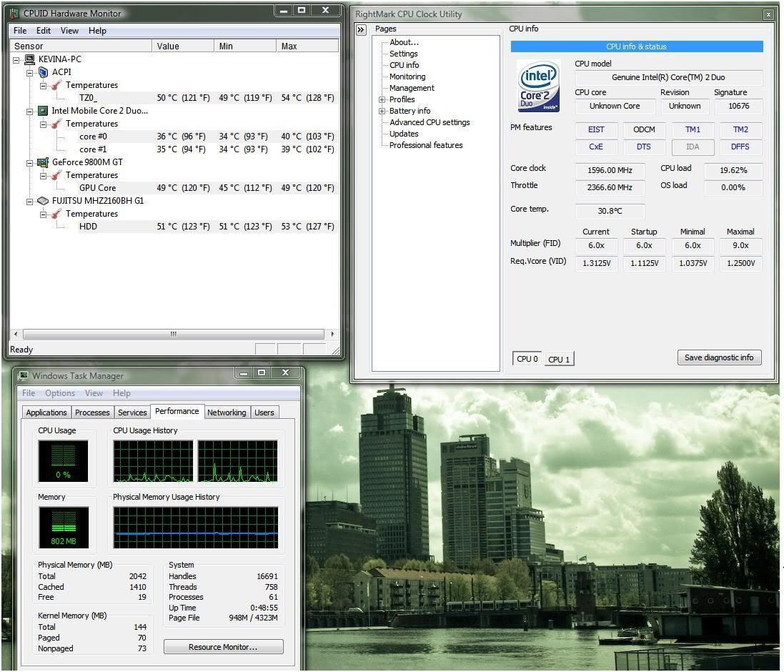784x672 pixels.
Task: Collapse Temperatures under GeForce 9800M GT
Action: point(43,175)
